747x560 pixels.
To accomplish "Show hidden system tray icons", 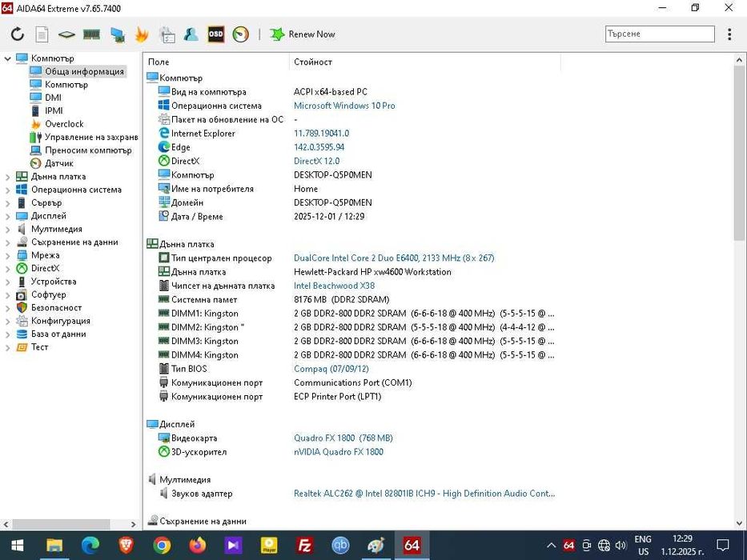I will 551,546.
